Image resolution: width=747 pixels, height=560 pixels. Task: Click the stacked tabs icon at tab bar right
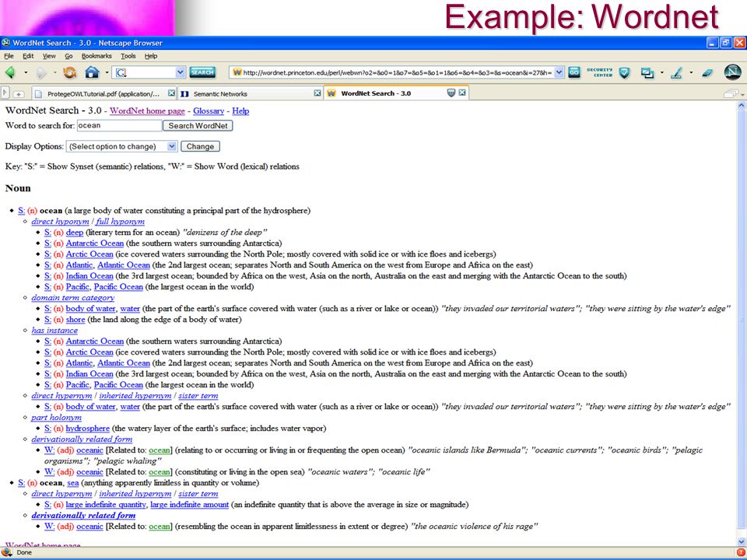coord(731,94)
